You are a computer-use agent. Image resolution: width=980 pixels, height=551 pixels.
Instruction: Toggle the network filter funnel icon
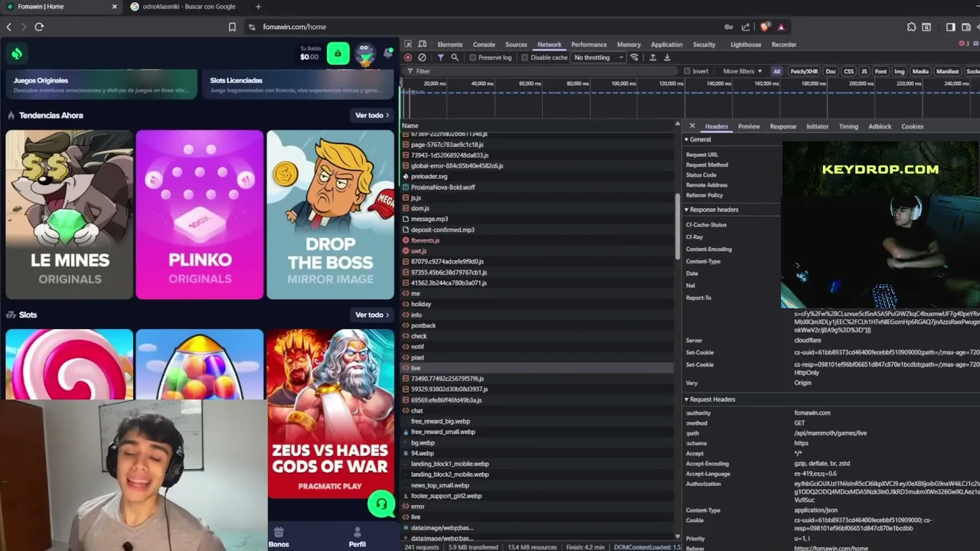click(440, 57)
